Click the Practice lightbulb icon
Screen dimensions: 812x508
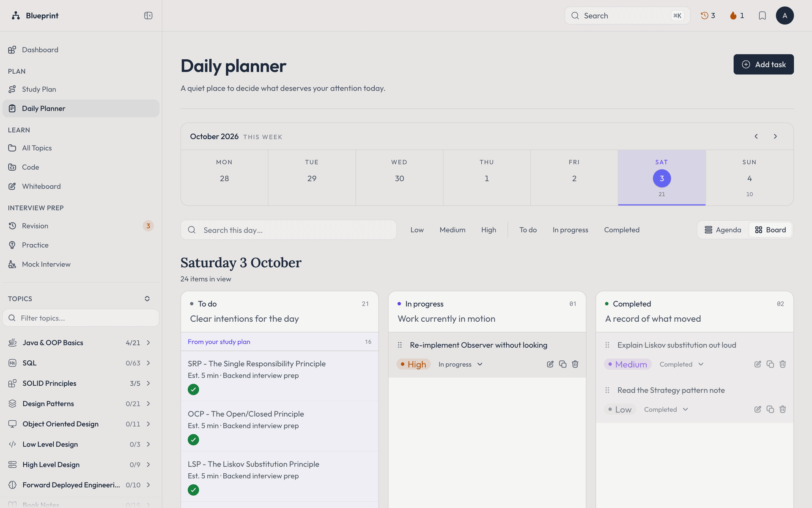[12, 245]
